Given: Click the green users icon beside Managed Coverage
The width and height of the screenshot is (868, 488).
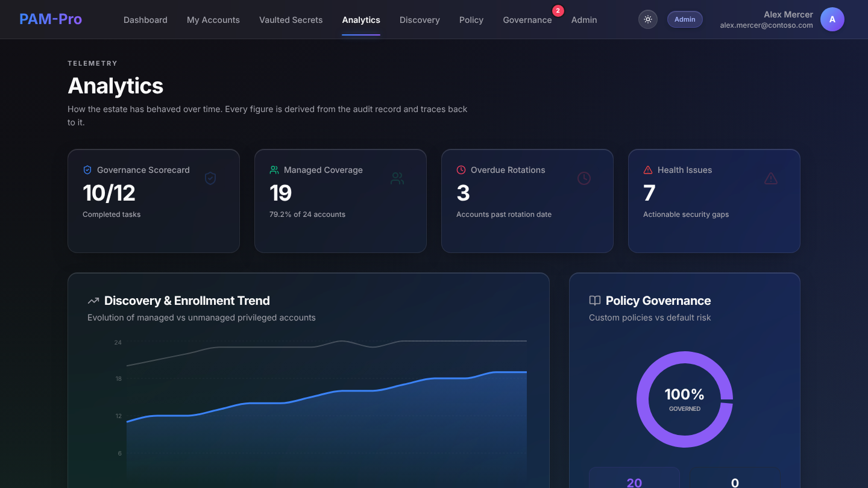Looking at the screenshot, I should (274, 170).
